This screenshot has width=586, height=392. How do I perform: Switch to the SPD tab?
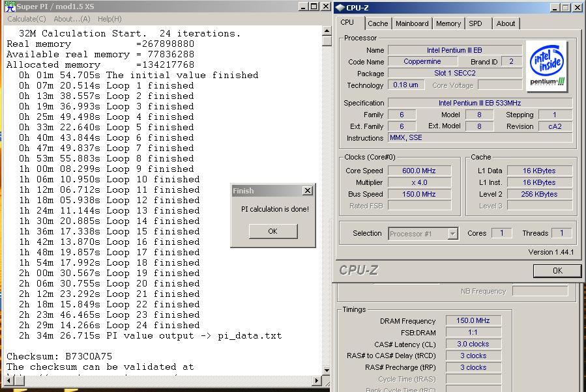(x=475, y=23)
